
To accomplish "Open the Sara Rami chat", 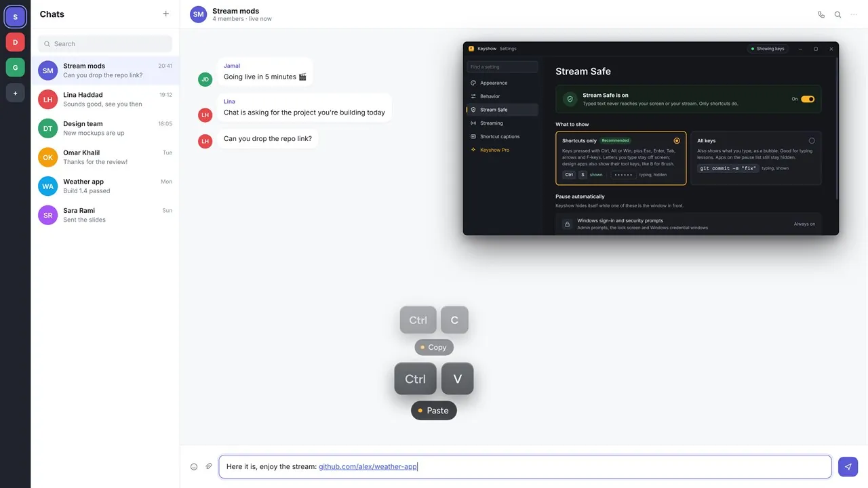I will coord(105,215).
